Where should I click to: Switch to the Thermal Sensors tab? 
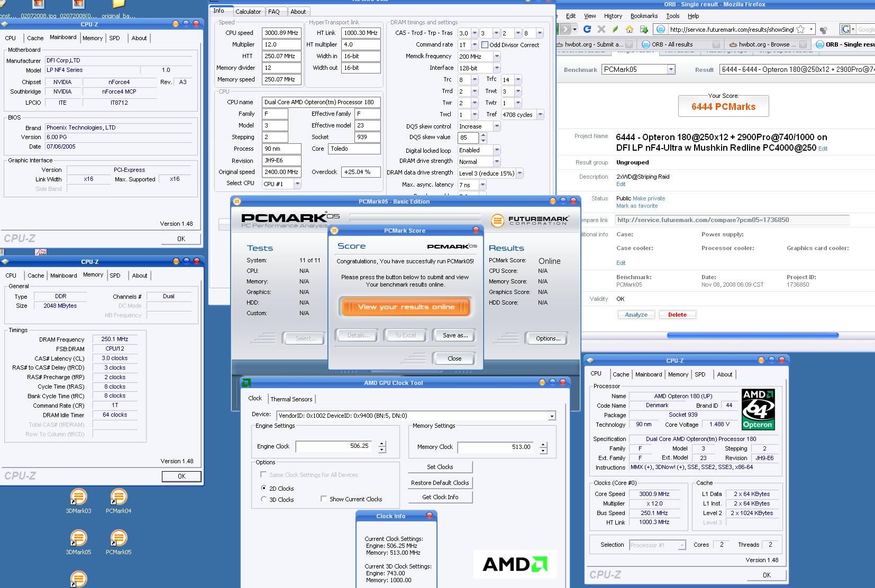pos(291,399)
